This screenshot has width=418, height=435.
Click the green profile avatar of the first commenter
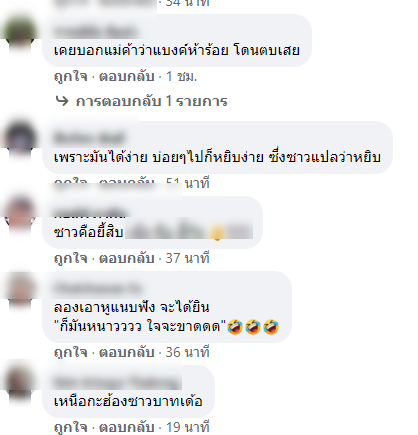(x=19, y=33)
